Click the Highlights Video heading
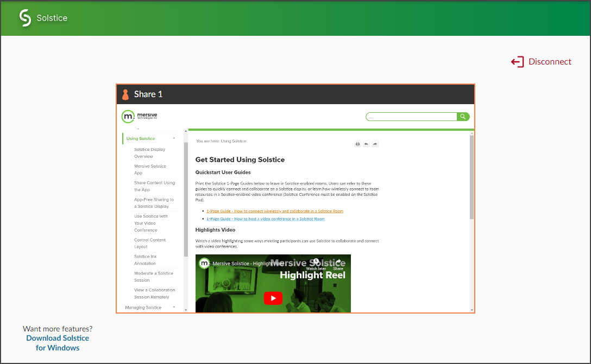 (x=215, y=230)
